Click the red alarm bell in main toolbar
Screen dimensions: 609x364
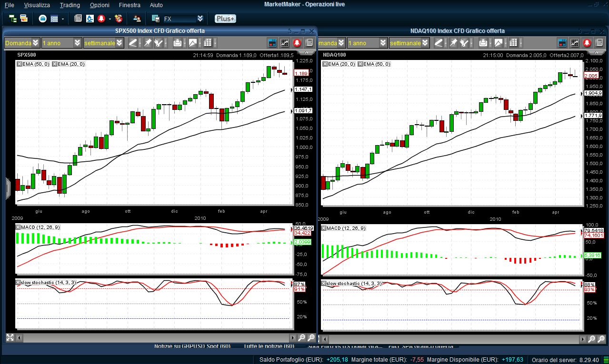[101, 19]
